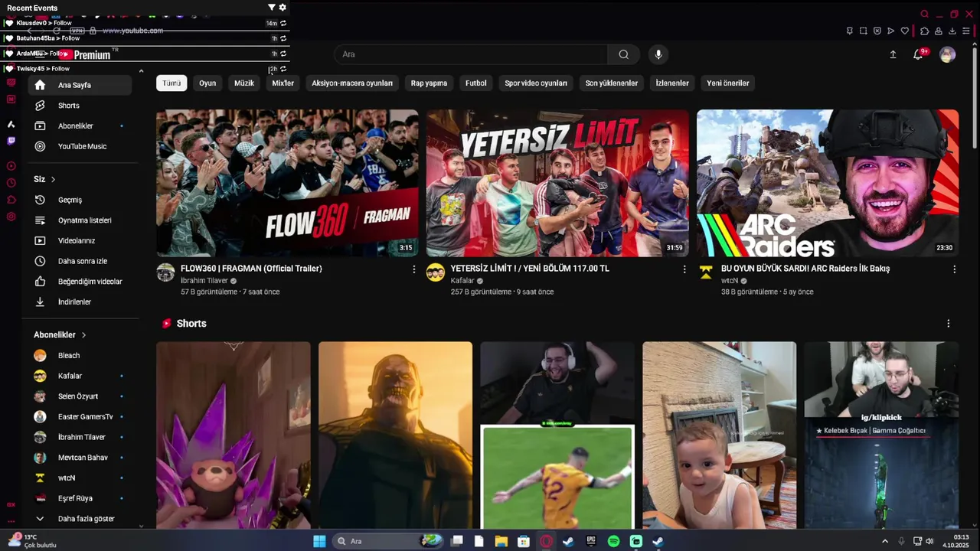This screenshot has width=980, height=551.
Task: Select the Yeni öneriler filter chip
Action: 728,83
